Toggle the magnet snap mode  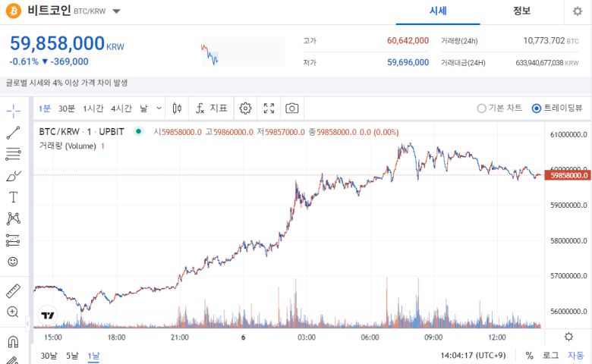click(x=13, y=342)
